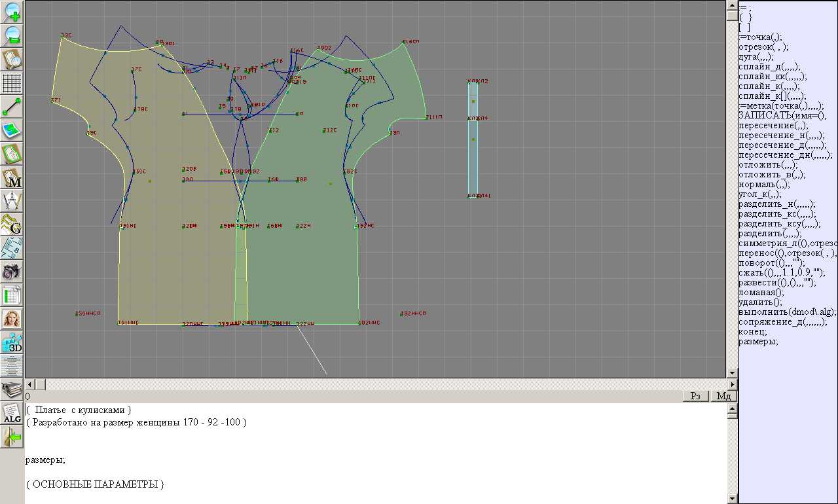Launch the 3D view icon
Viewport: 838px width, 504px height.
pyautogui.click(x=12, y=342)
